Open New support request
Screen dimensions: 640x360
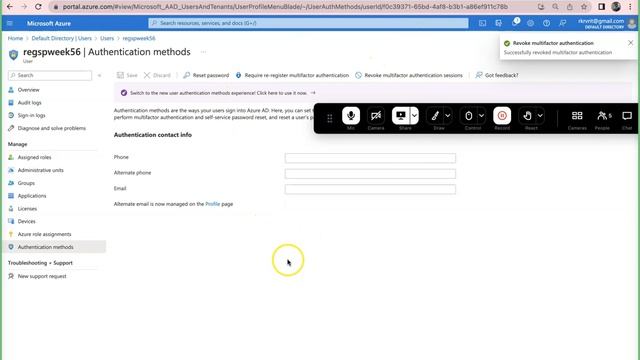pos(42,276)
